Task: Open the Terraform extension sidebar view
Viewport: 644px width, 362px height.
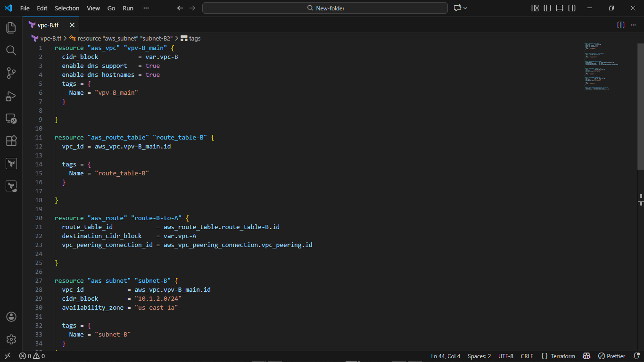Action: click(11, 163)
